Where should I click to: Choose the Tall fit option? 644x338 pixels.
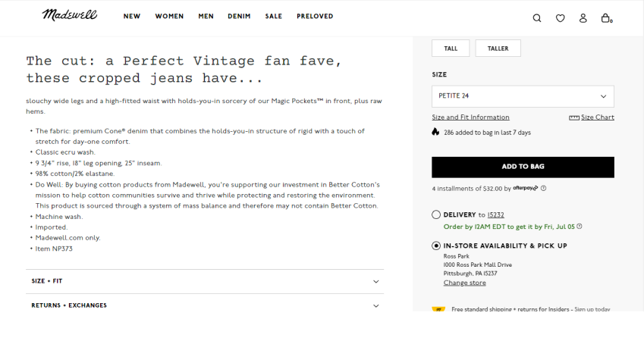(x=451, y=49)
